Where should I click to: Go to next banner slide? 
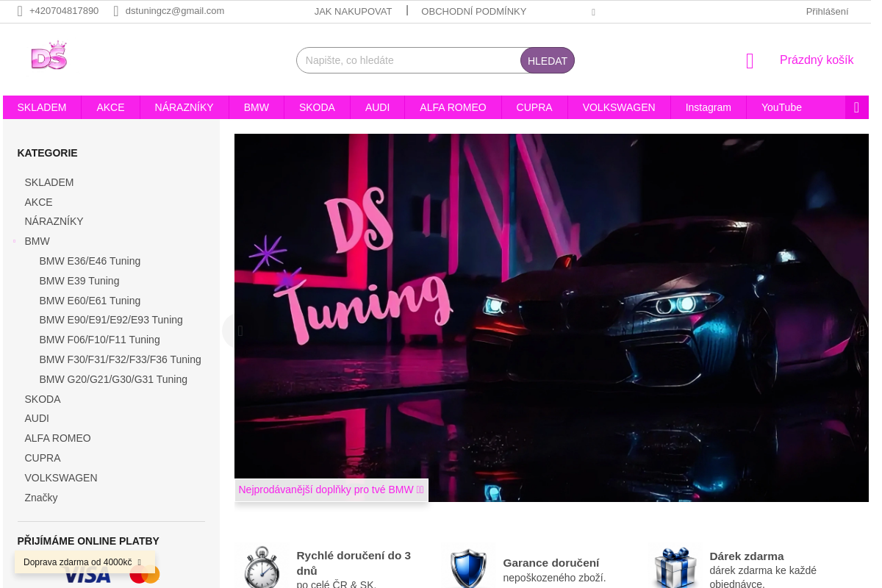click(x=862, y=331)
